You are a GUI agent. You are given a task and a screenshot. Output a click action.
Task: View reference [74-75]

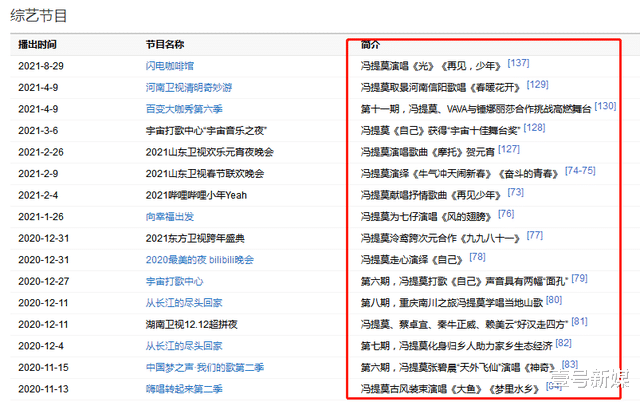(x=580, y=171)
